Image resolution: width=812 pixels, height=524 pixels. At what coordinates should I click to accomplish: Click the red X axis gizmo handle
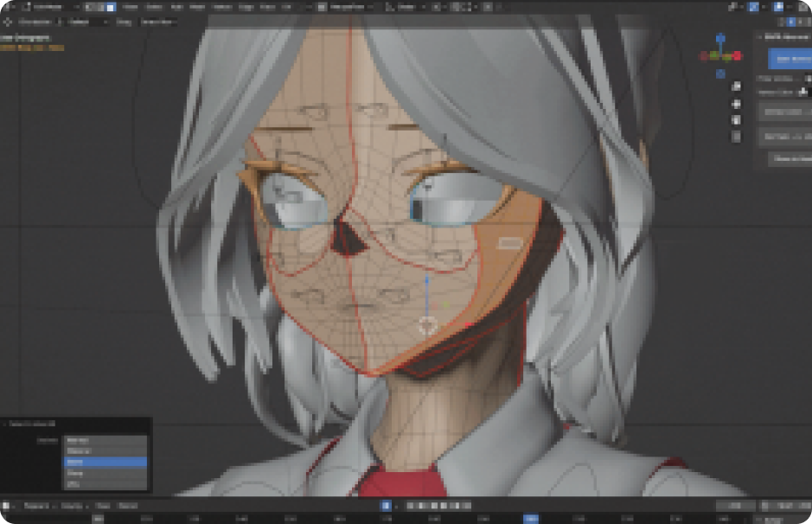click(738, 55)
